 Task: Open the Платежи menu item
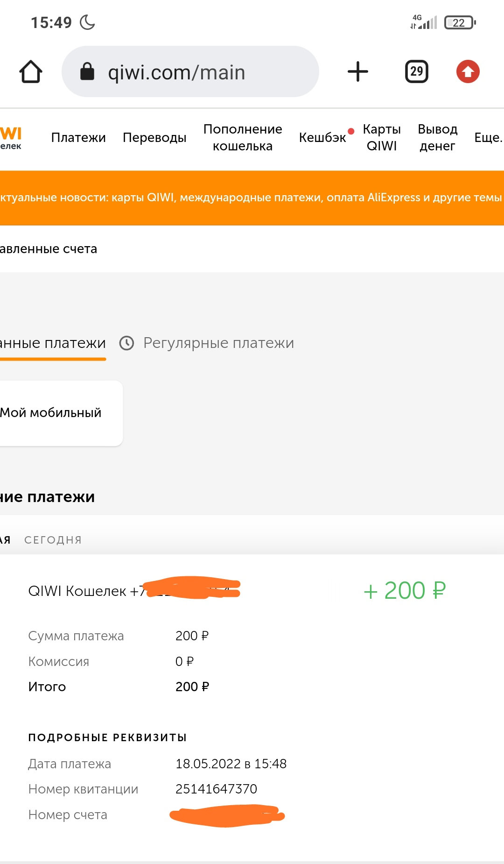click(78, 138)
